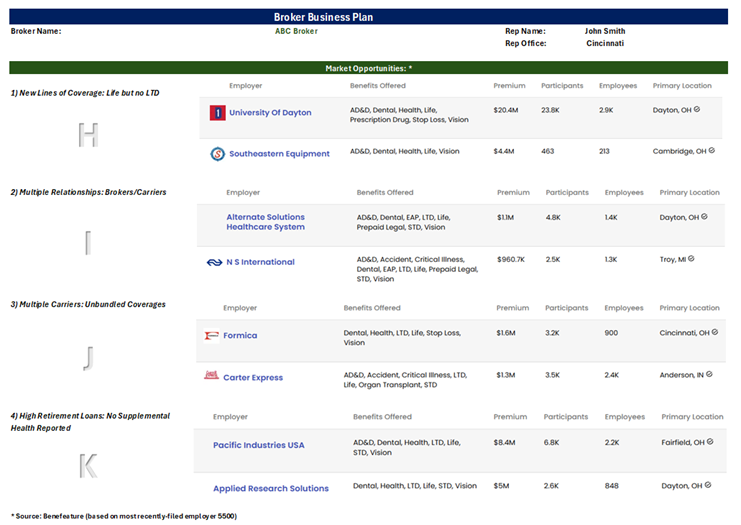This screenshot has width=741, height=525.
Task: Click the verified icon next to Dayton, OH for University Of Dayton
Action: click(697, 110)
